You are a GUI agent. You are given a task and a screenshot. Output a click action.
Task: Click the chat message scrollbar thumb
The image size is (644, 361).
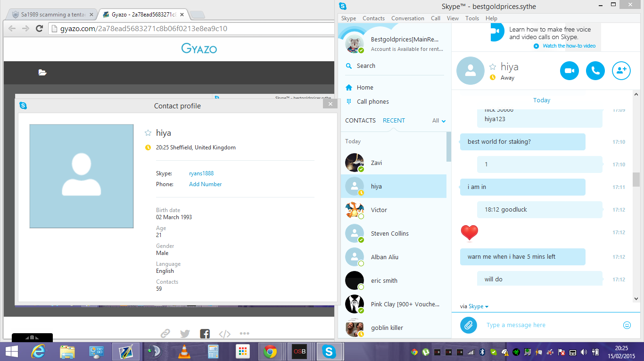(636, 179)
